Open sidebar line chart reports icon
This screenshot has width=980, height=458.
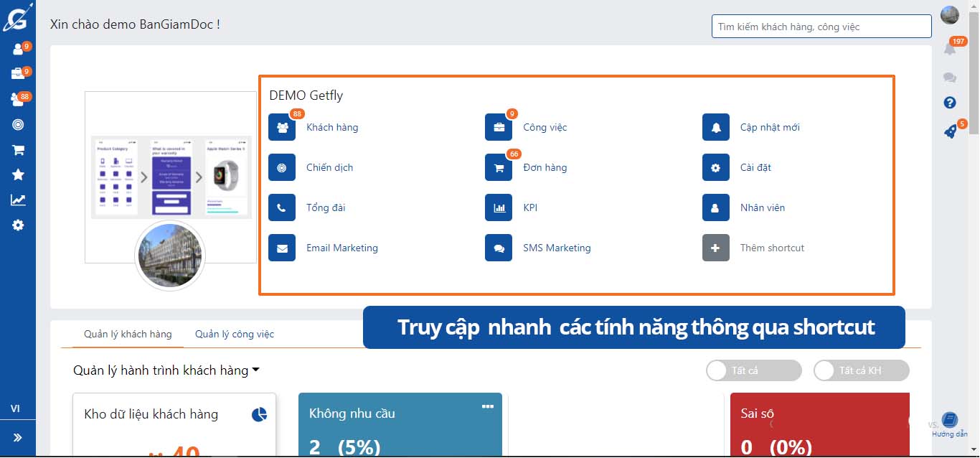coord(18,200)
